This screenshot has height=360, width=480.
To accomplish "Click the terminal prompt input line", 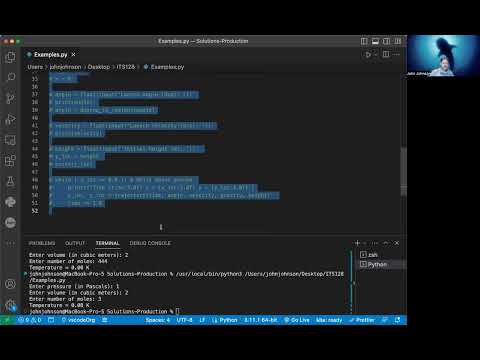I will (x=177, y=311).
